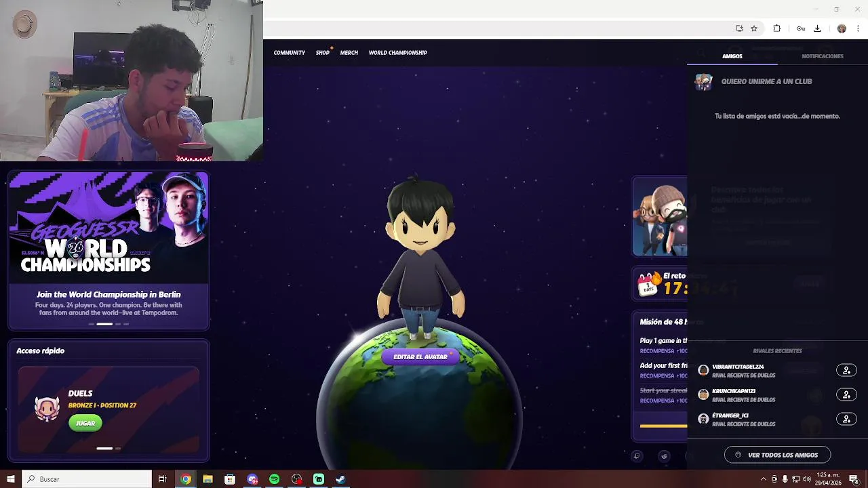This screenshot has height=488, width=868.
Task: Open the World Championships banner image
Action: (x=108, y=227)
